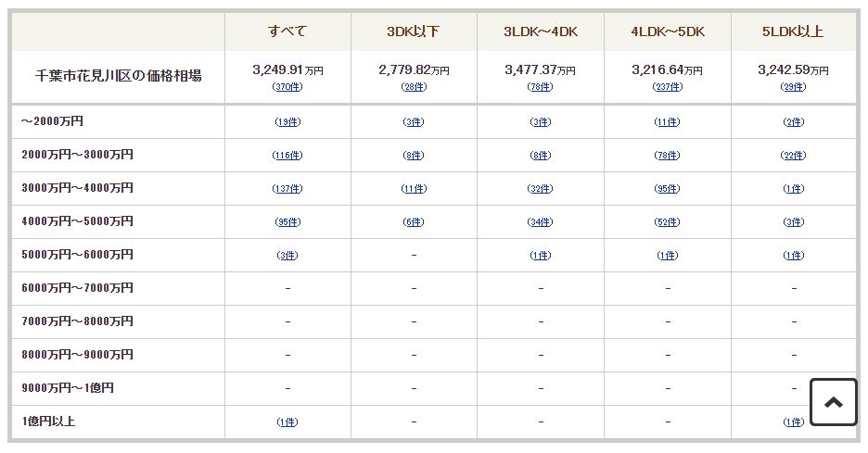
Task: Open 32件 under 3LDK~4DK column
Action: click(x=540, y=189)
